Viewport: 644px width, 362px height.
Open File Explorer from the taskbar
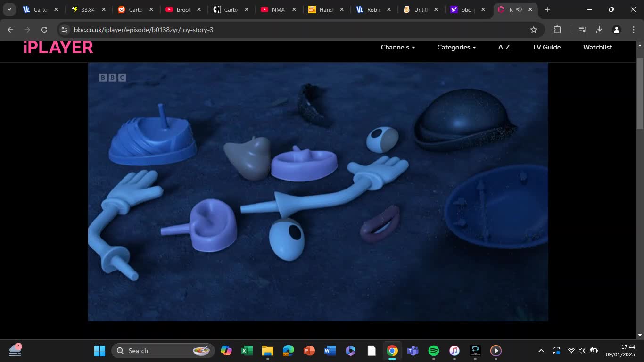(x=268, y=351)
